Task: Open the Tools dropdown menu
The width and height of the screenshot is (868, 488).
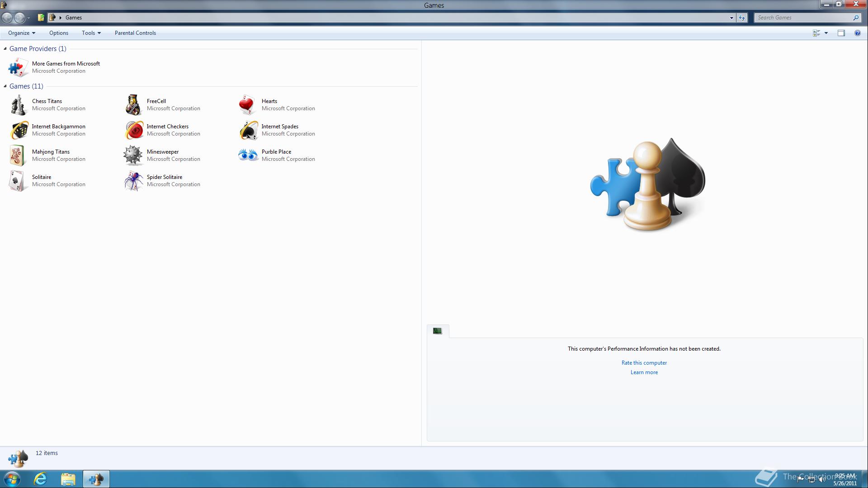Action: point(91,33)
